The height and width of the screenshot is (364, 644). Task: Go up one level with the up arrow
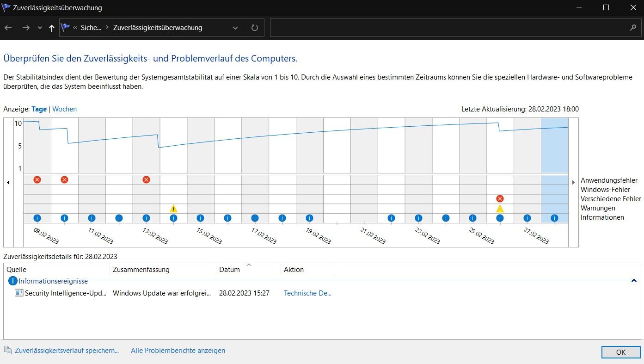point(51,28)
